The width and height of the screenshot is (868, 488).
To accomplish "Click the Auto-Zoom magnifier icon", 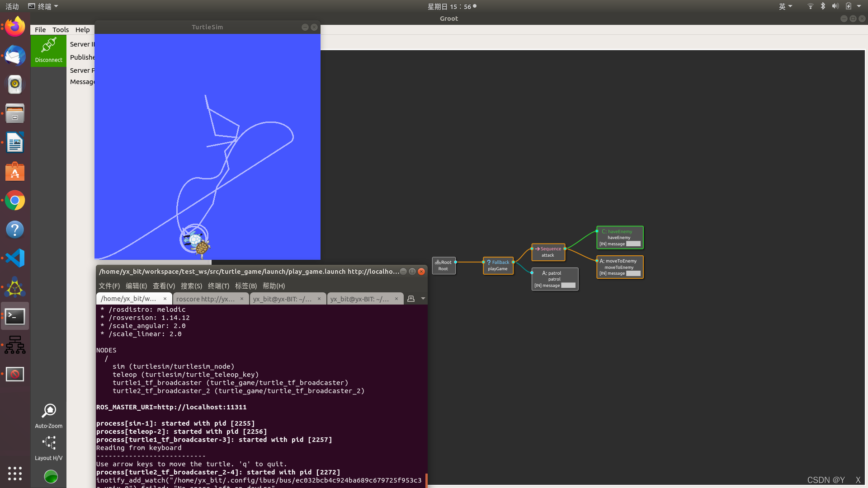I will click(x=48, y=411).
